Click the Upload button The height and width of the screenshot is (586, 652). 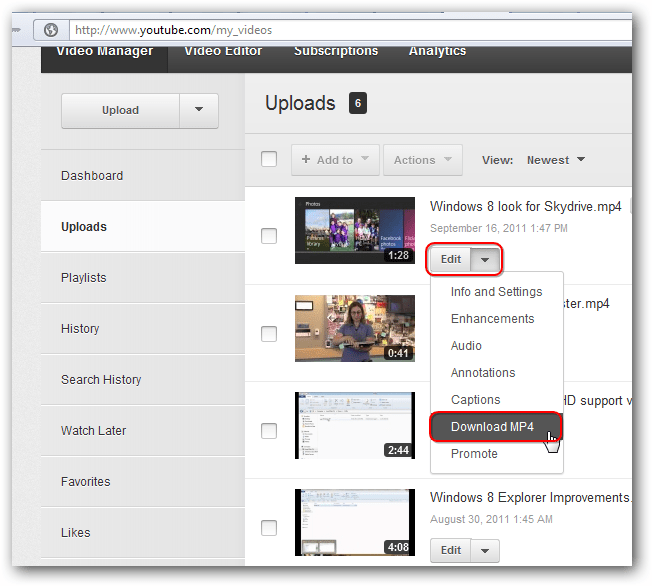pyautogui.click(x=121, y=110)
